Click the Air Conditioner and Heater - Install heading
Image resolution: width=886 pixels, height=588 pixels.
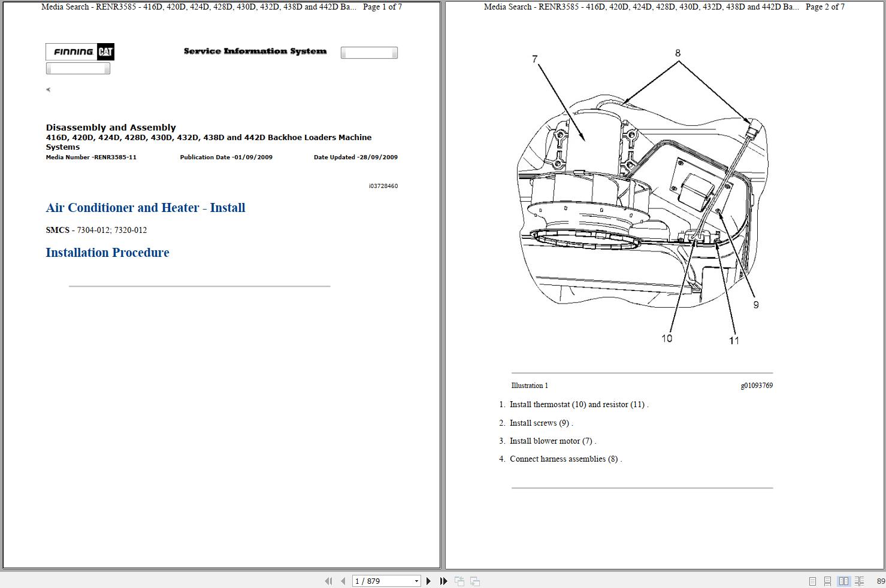145,208
